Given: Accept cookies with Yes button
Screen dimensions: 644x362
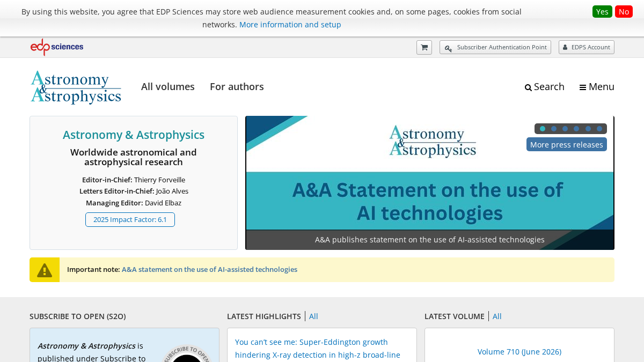Looking at the screenshot, I should point(602,12).
